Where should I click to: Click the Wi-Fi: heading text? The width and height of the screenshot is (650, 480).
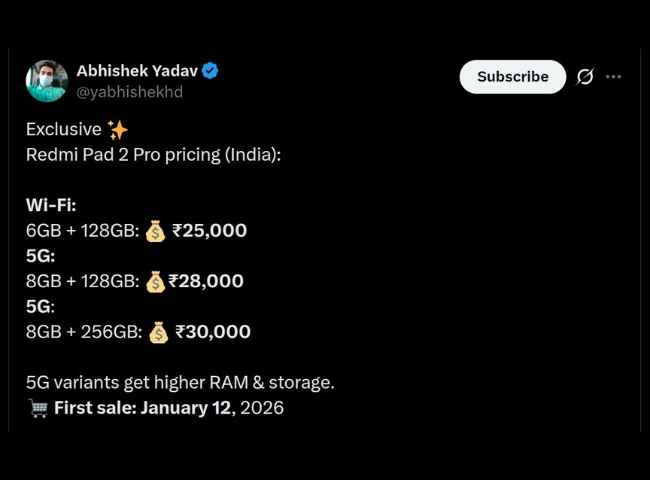point(51,205)
